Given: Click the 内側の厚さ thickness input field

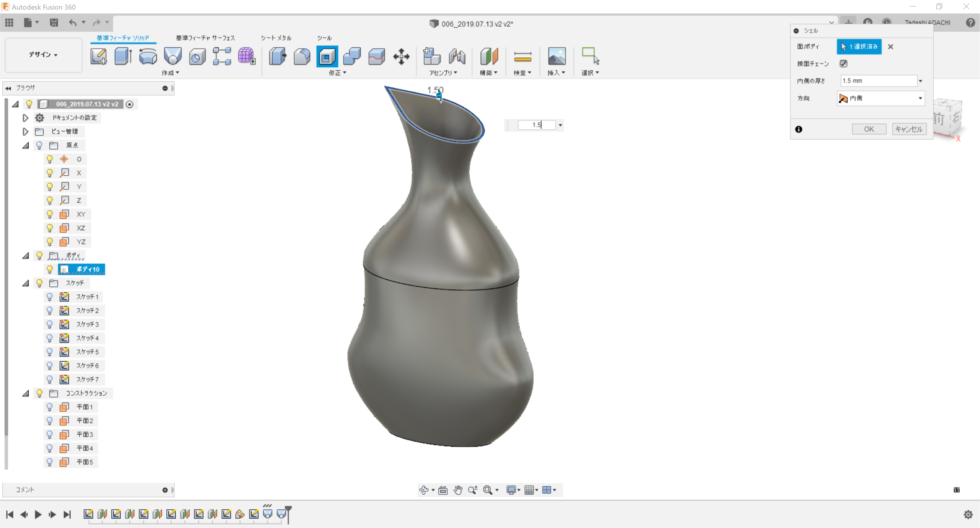Looking at the screenshot, I should 878,81.
